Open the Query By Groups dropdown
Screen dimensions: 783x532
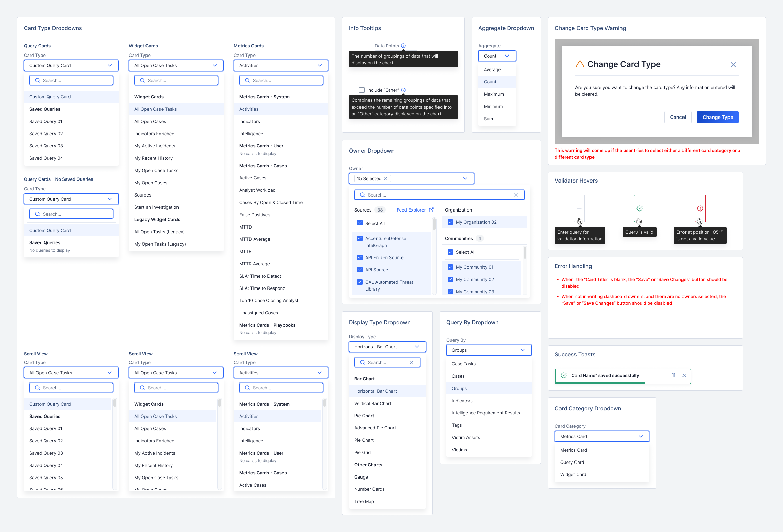coord(489,350)
